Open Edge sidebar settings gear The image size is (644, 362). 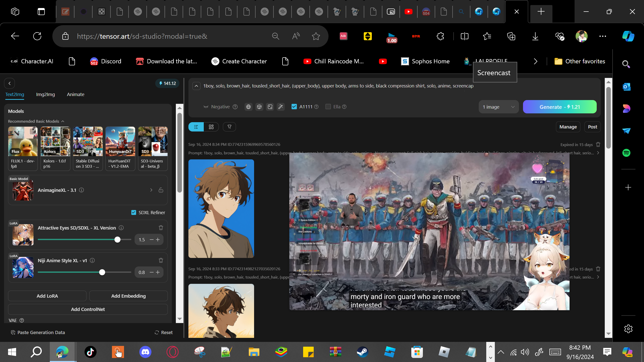pyautogui.click(x=628, y=329)
